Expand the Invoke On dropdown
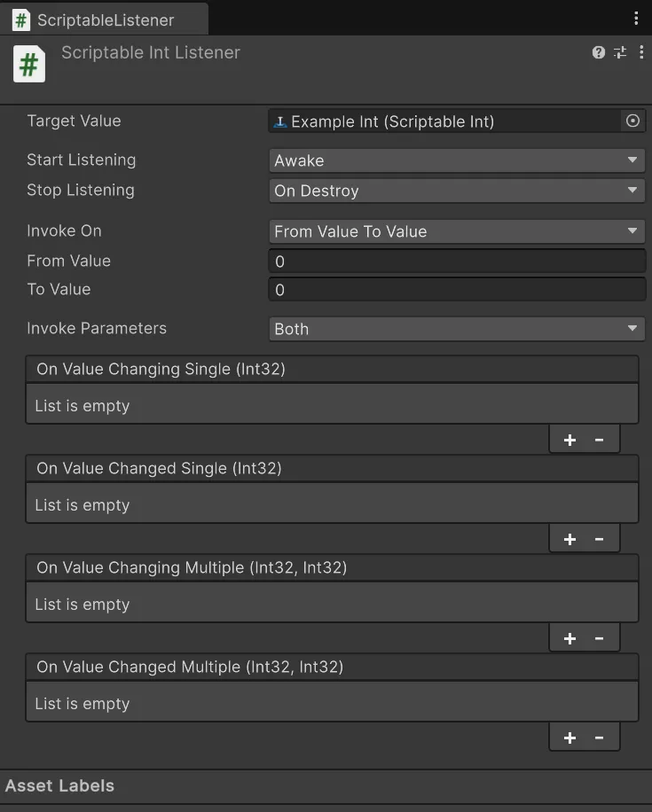Image resolution: width=652 pixels, height=812 pixels. pyautogui.click(x=456, y=231)
